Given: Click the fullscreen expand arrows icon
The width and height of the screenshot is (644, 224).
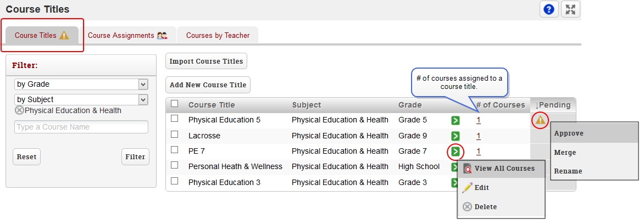Looking at the screenshot, I should click(570, 9).
